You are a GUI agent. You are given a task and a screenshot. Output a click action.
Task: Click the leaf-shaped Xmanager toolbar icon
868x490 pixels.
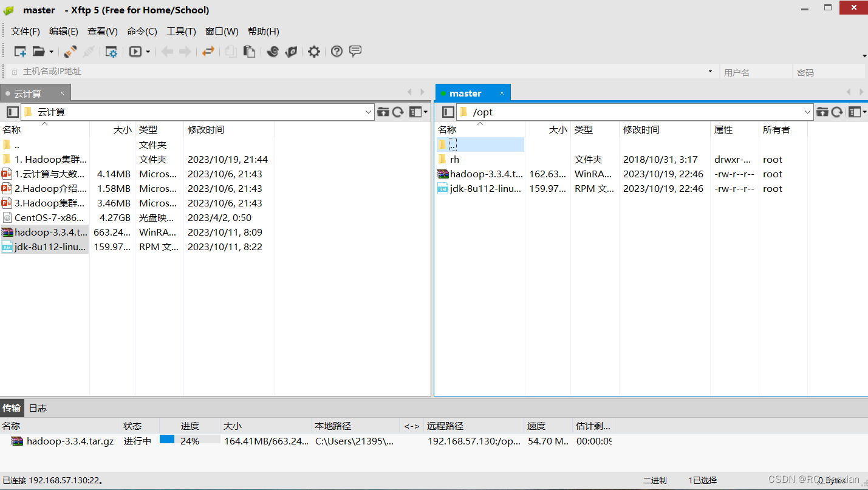(x=292, y=52)
